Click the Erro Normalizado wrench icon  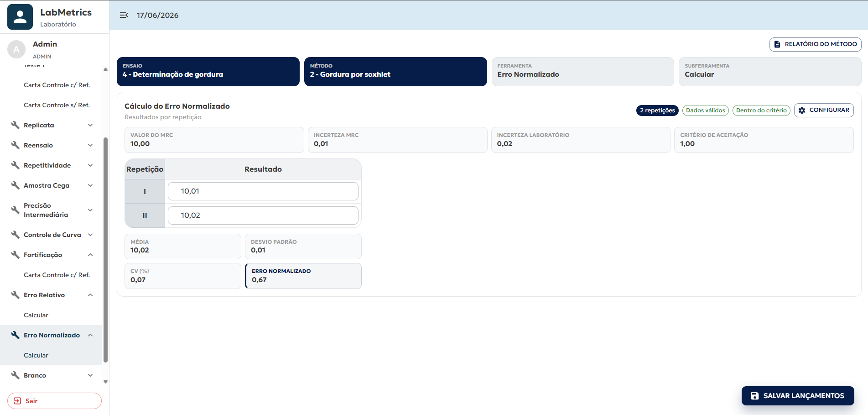[15, 335]
